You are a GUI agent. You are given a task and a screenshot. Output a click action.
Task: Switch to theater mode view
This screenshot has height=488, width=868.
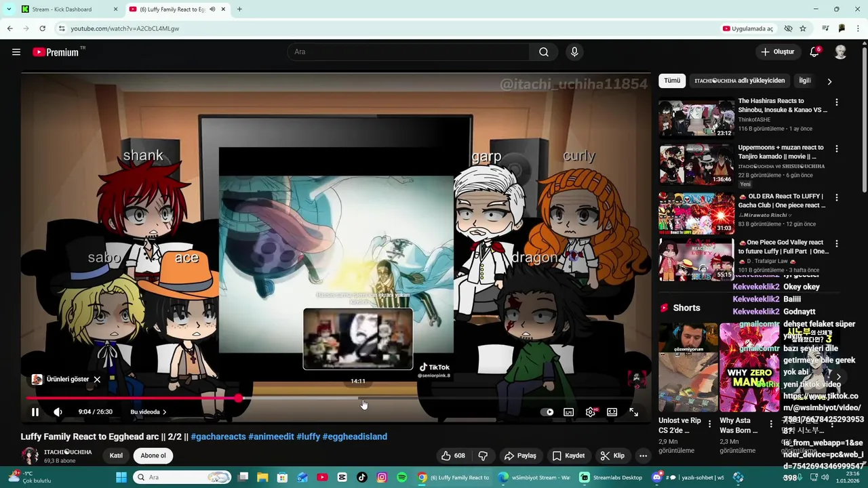point(612,412)
